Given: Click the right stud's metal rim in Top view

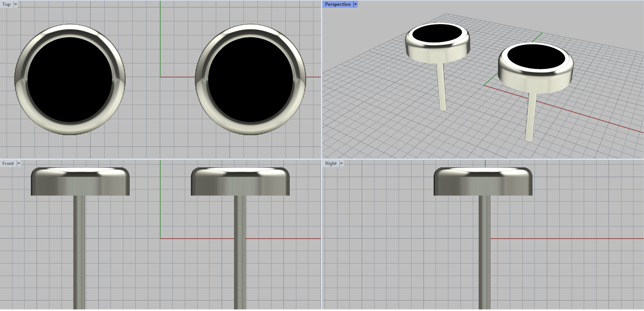Looking at the screenshot, I should pyautogui.click(x=250, y=128).
